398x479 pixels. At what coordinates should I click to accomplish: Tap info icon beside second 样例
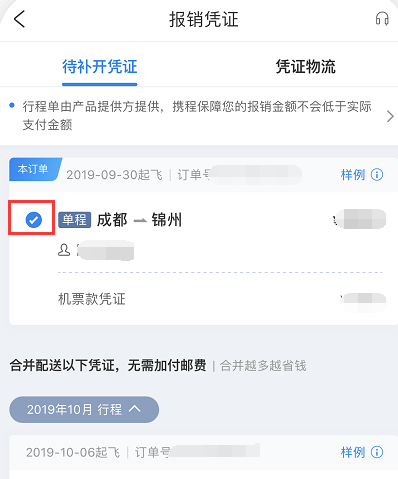pyautogui.click(x=377, y=452)
